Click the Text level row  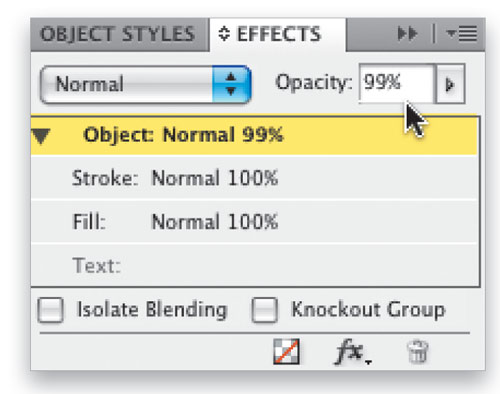click(255, 265)
